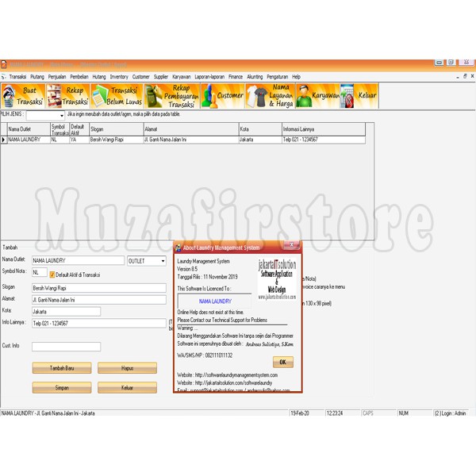Open Finance menu
The height and width of the screenshot is (476, 476).
[236, 77]
